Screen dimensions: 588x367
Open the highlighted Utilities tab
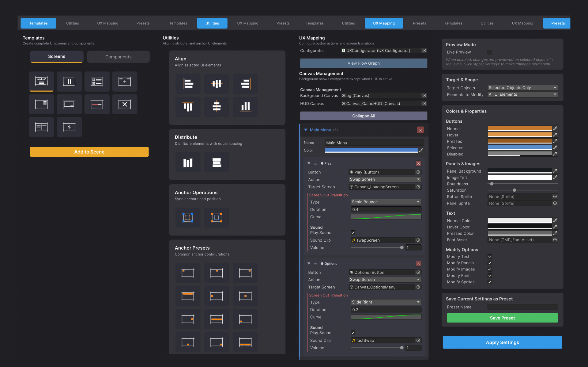coord(212,23)
